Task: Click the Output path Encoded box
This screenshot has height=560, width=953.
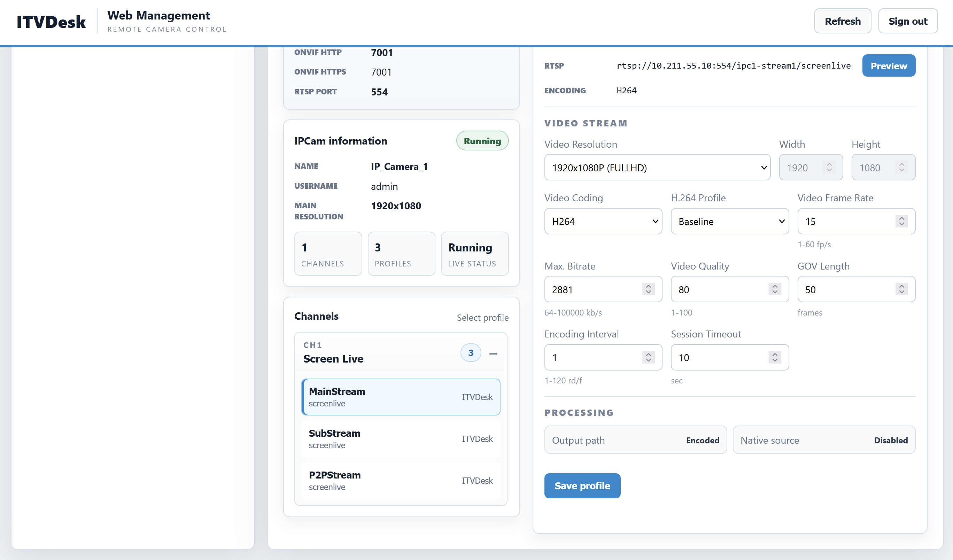Action: click(635, 440)
